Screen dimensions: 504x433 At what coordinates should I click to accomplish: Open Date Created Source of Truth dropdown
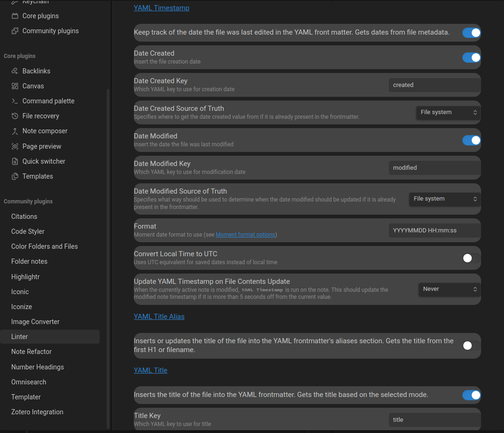coord(448,112)
